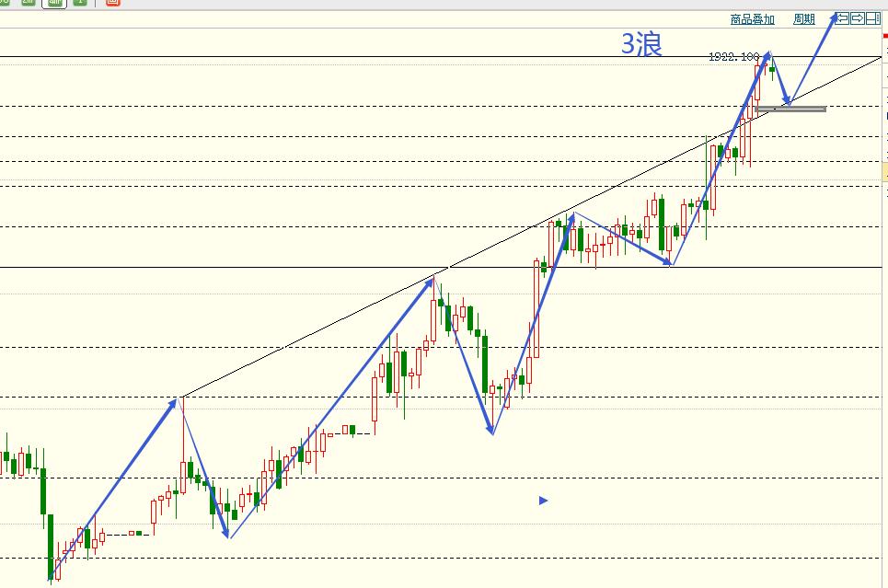Select the 3浪 wave label annotation

click(x=641, y=43)
